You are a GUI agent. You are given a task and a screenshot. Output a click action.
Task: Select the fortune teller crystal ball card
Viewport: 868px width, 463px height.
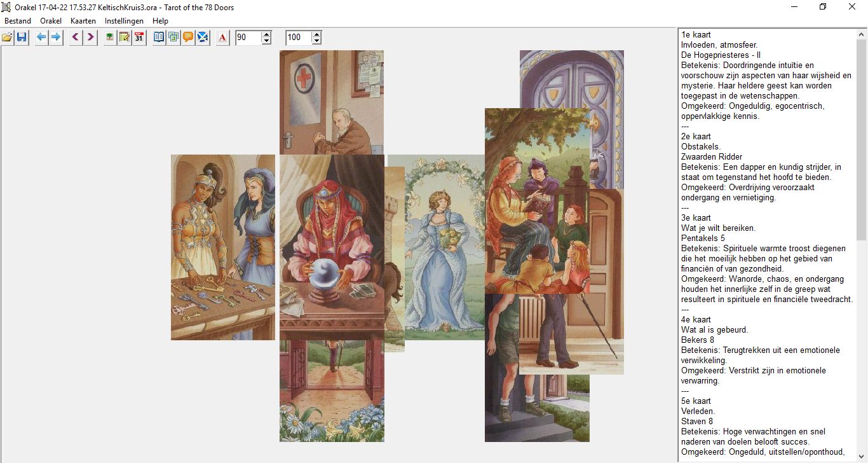coord(332,247)
